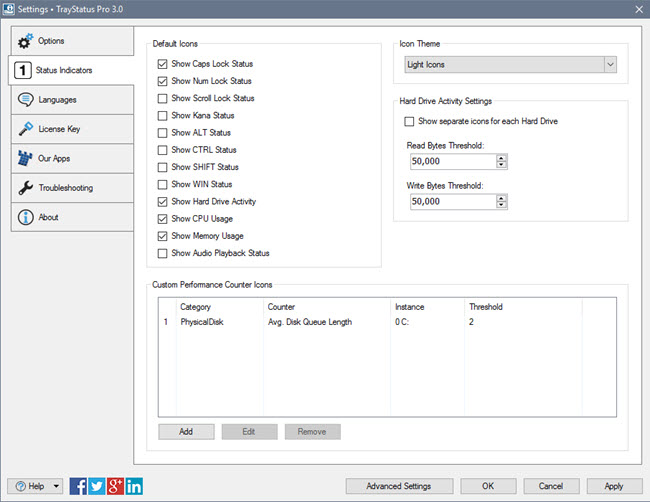Click the License Key icon

[26, 129]
